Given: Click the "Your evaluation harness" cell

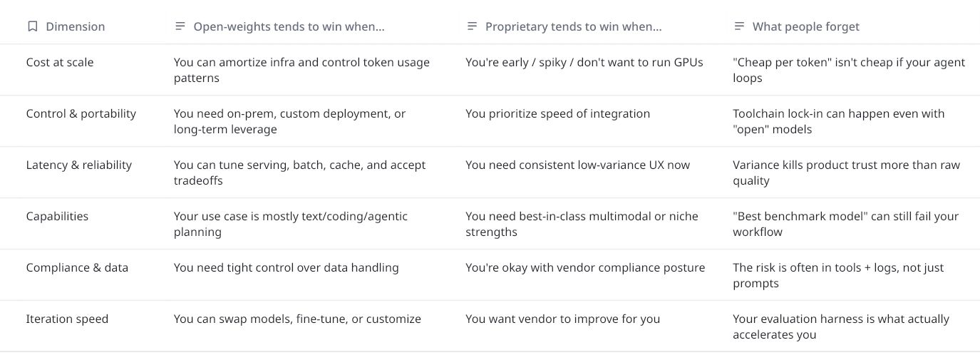Looking at the screenshot, I should 840,326.
